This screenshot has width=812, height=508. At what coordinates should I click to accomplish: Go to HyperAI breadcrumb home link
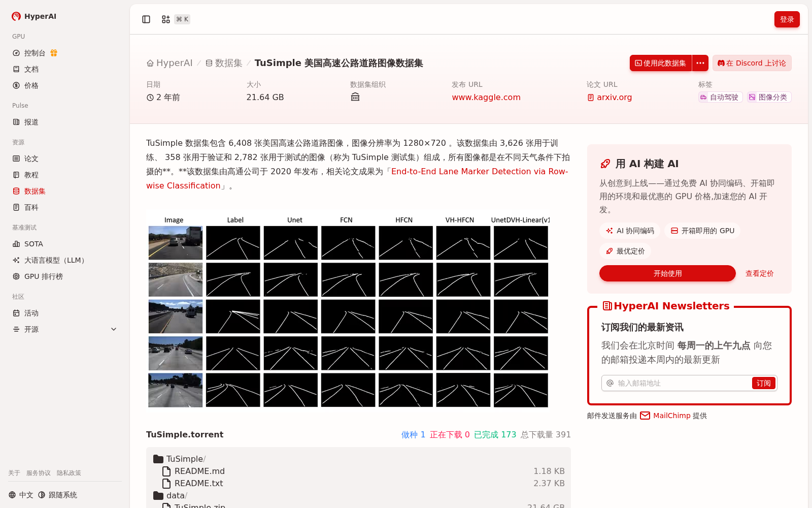[170, 63]
